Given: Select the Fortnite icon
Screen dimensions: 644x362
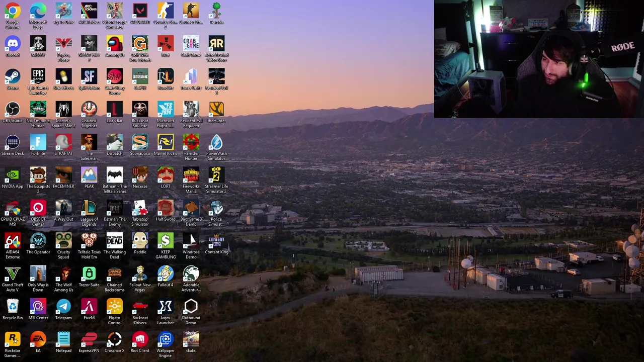Looking at the screenshot, I should pos(38,142).
